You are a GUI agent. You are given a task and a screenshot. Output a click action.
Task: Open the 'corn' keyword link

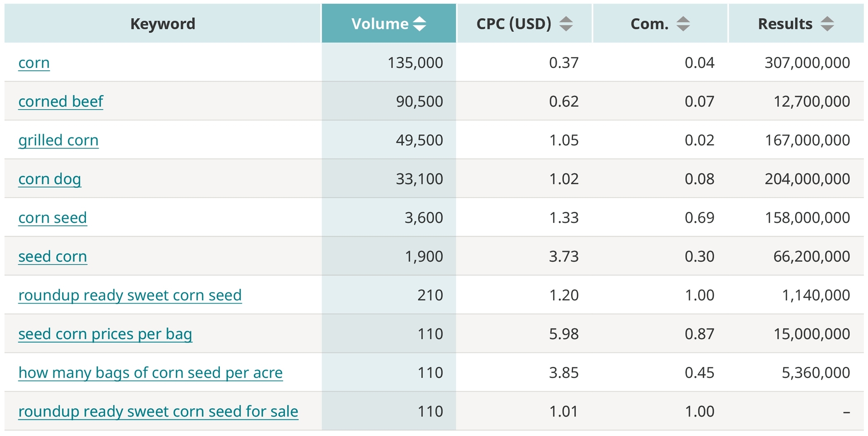click(x=34, y=63)
